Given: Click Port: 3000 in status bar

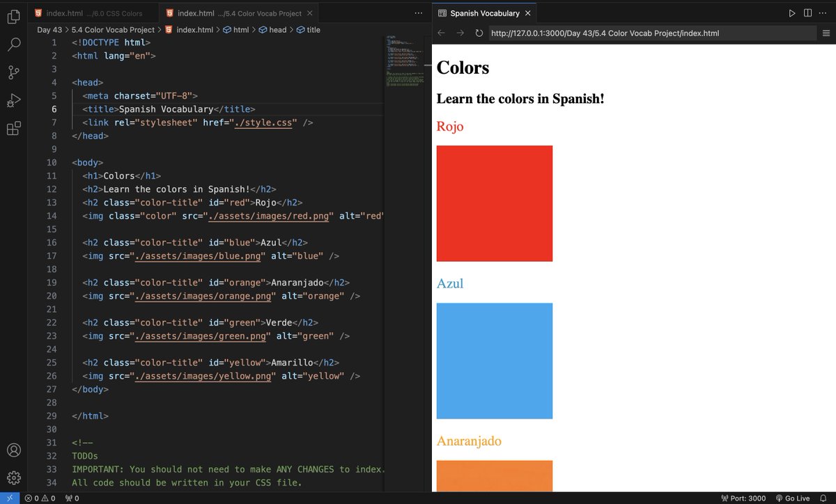Looking at the screenshot, I should coord(743,498).
